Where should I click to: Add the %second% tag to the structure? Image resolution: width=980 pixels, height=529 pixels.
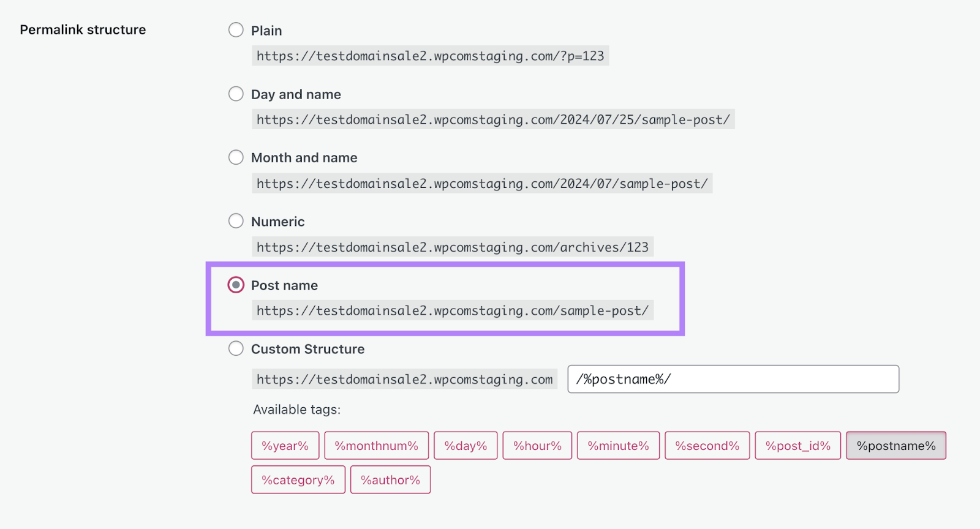click(x=707, y=445)
